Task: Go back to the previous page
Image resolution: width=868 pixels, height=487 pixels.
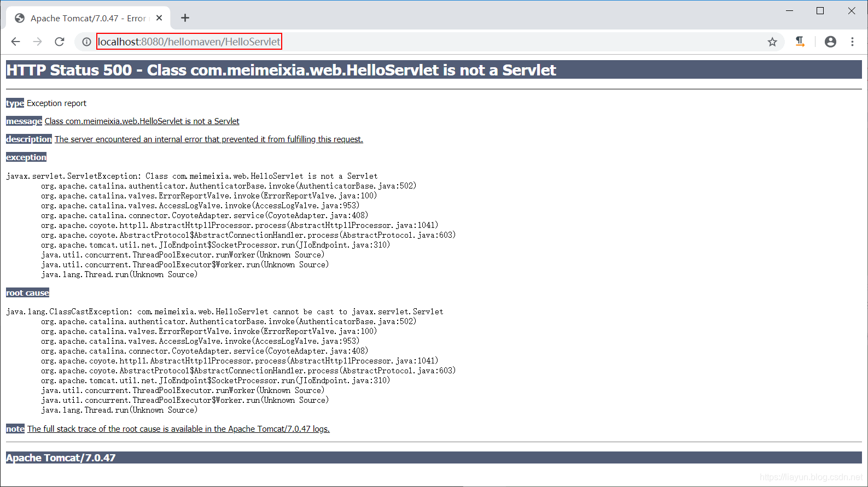Action: click(x=15, y=42)
